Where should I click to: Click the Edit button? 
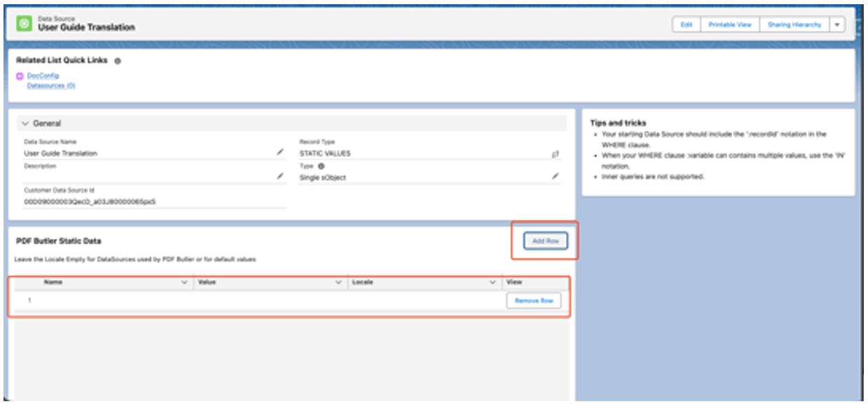(687, 25)
